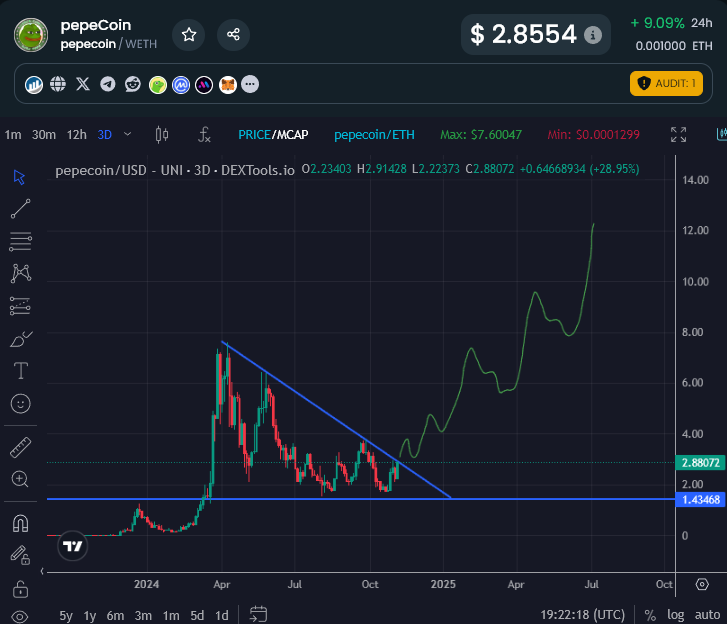Image resolution: width=727 pixels, height=624 pixels.
Task: Open the DEXTools chart link icon
Action: pyautogui.click(x=34, y=84)
